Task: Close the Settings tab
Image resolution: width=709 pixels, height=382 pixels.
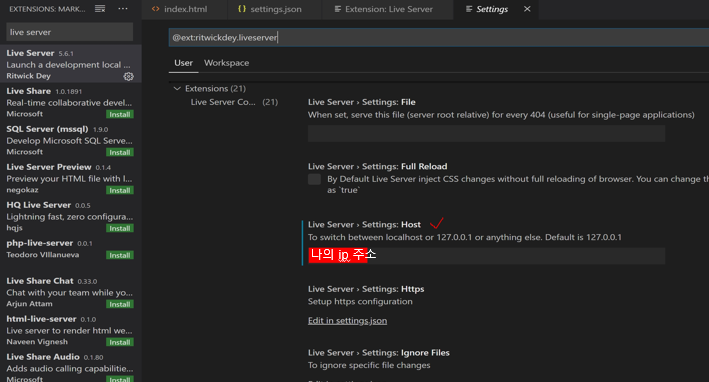Action: [527, 9]
